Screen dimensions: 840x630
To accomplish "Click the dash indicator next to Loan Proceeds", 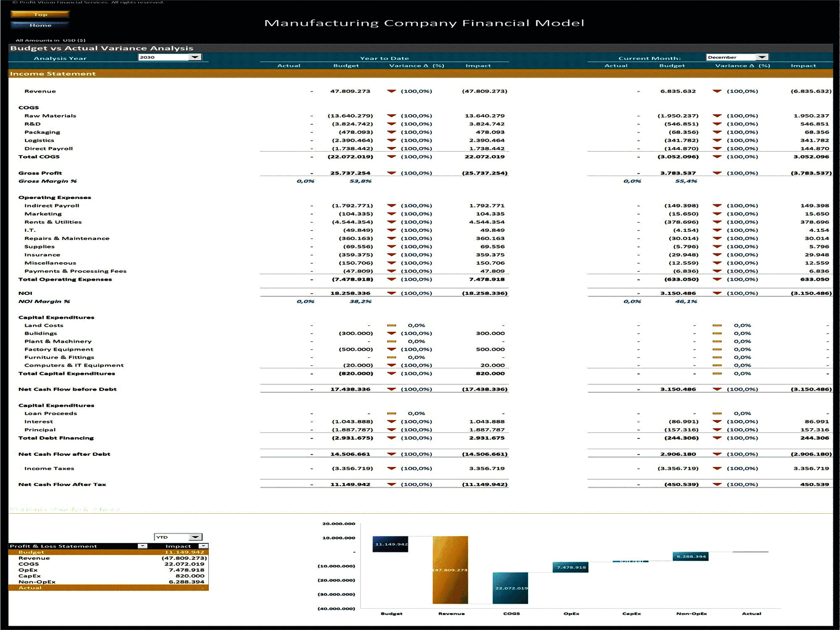I will tap(391, 413).
